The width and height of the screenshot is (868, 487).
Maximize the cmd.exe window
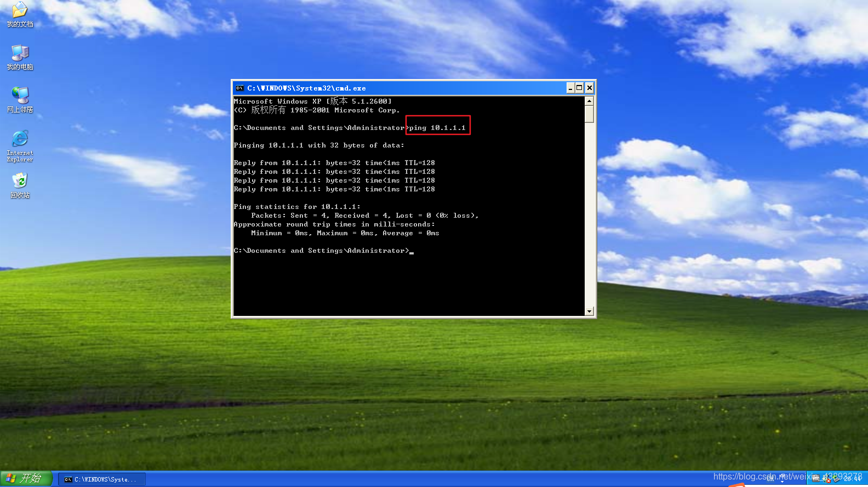click(580, 88)
